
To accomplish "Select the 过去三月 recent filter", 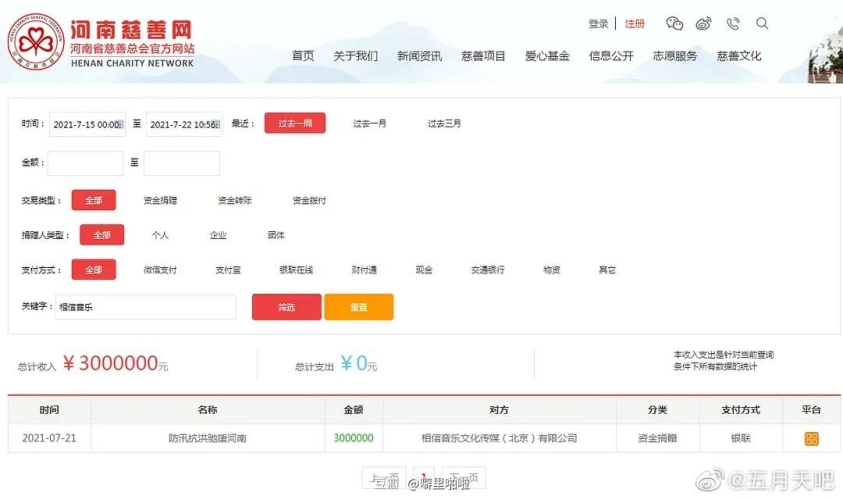I will 444,123.
